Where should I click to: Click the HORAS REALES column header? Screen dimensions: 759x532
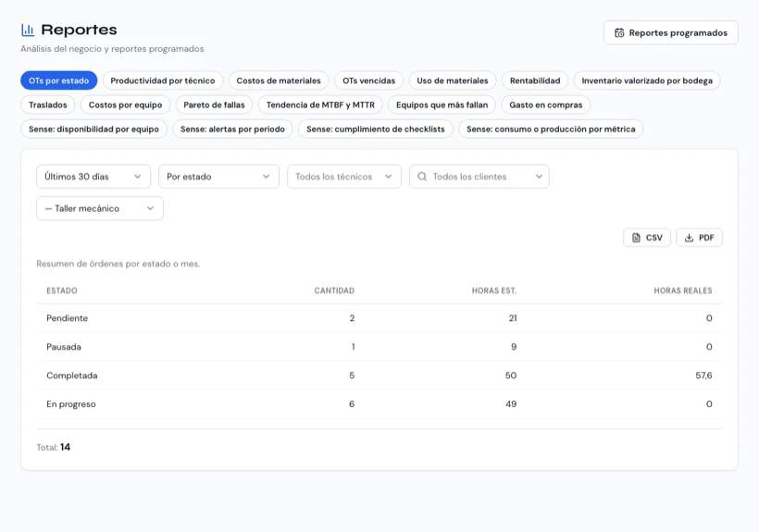(x=683, y=291)
